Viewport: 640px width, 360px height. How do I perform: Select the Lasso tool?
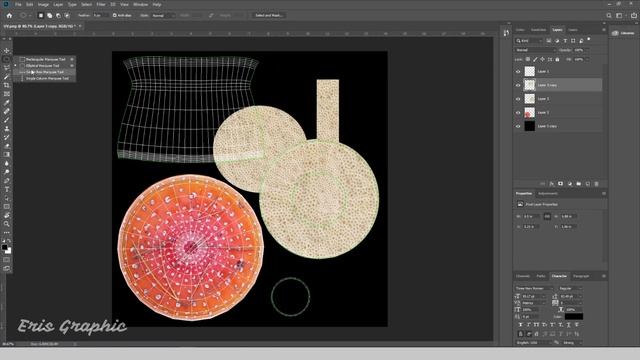[x=7, y=68]
